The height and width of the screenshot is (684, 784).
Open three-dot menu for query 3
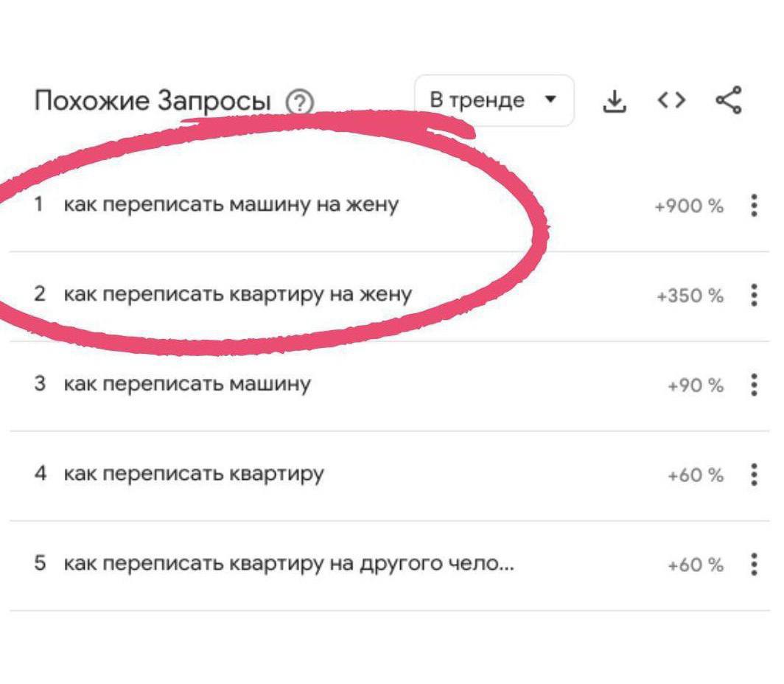click(x=753, y=385)
